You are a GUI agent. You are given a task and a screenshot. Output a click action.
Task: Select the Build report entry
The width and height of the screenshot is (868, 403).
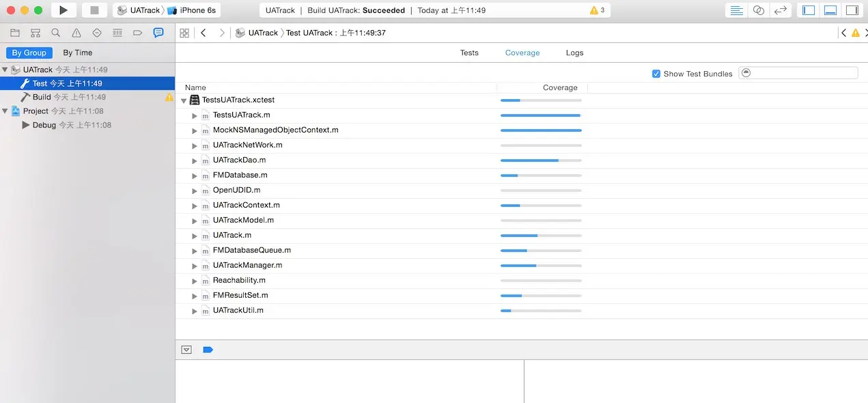(87, 97)
